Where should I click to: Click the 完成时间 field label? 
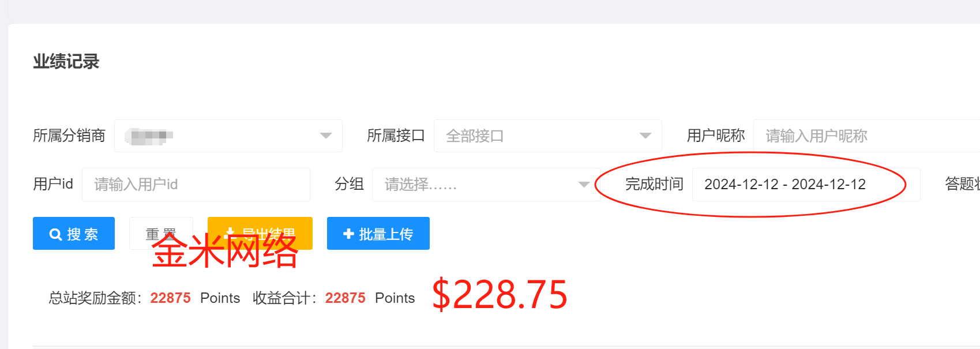(654, 185)
